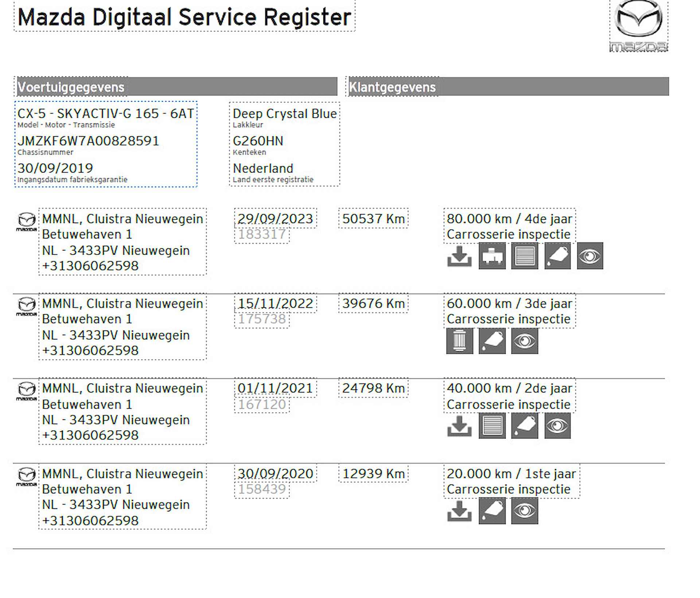Click the country value Nederland

point(263,168)
